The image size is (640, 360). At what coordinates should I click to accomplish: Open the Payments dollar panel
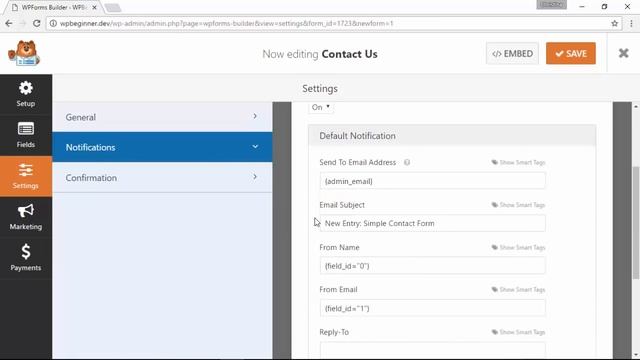pyautogui.click(x=26, y=258)
